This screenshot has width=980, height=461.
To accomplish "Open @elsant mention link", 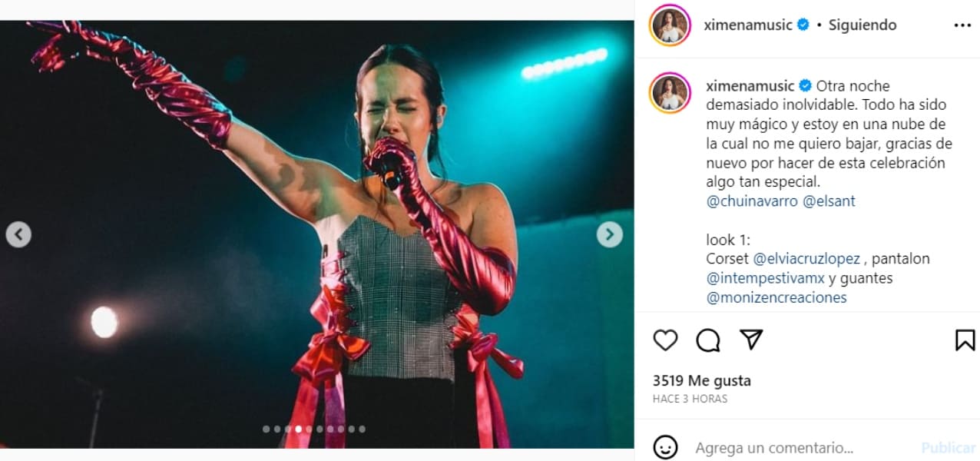I will coord(829,201).
